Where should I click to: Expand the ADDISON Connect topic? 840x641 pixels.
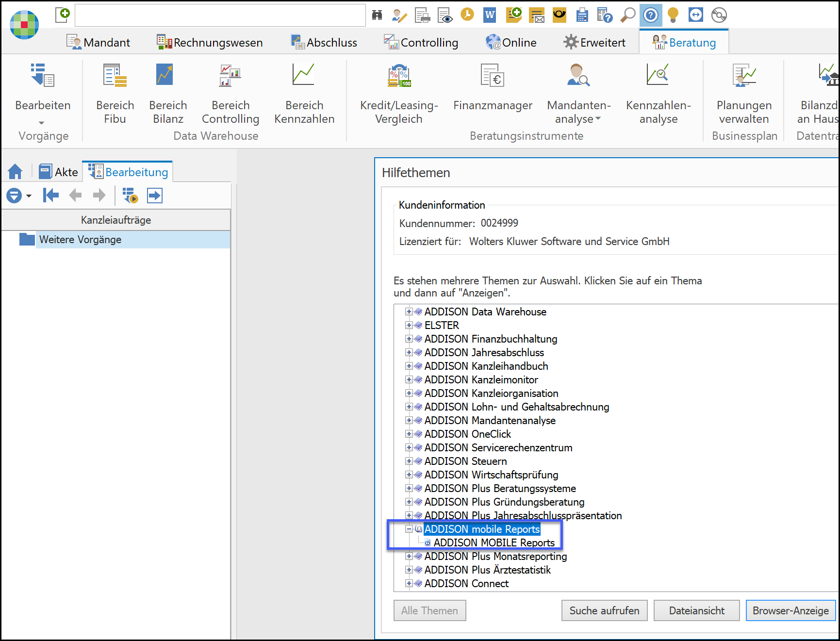(409, 583)
